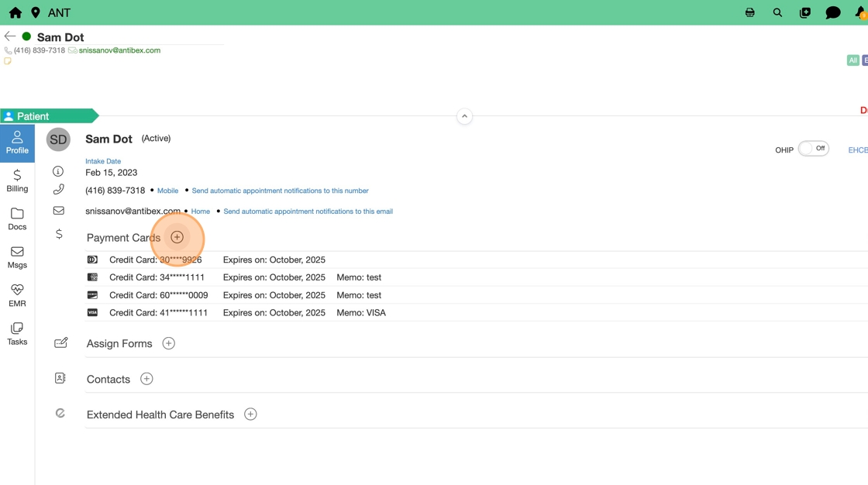
Task: Add a contact using plus button
Action: pos(146,379)
